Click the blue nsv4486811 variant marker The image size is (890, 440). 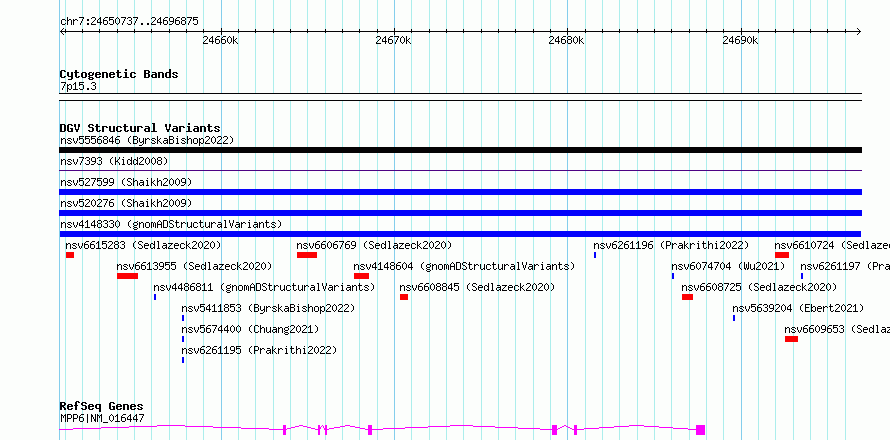point(155,297)
